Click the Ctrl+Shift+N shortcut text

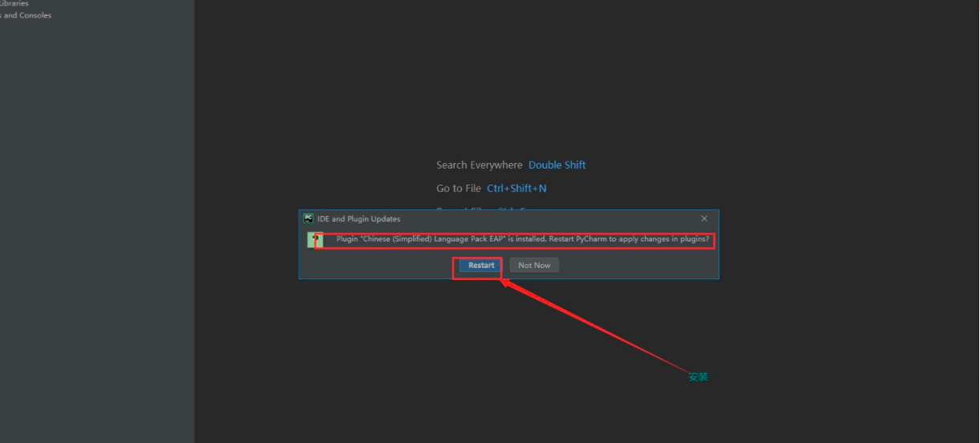516,188
